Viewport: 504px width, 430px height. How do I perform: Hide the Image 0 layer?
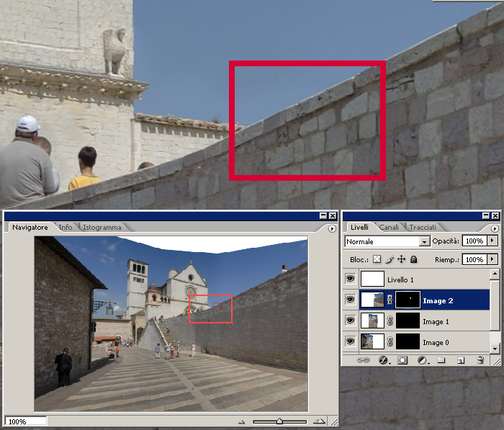click(351, 341)
